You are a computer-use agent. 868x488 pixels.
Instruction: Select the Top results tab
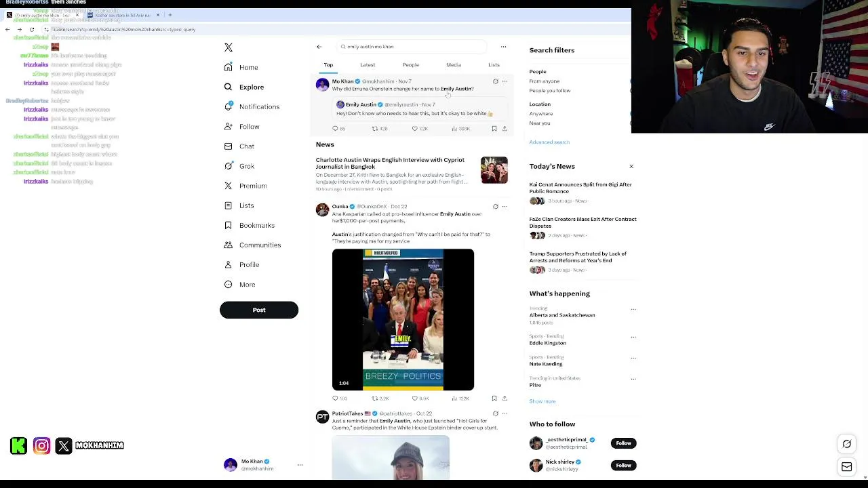[x=328, y=65]
